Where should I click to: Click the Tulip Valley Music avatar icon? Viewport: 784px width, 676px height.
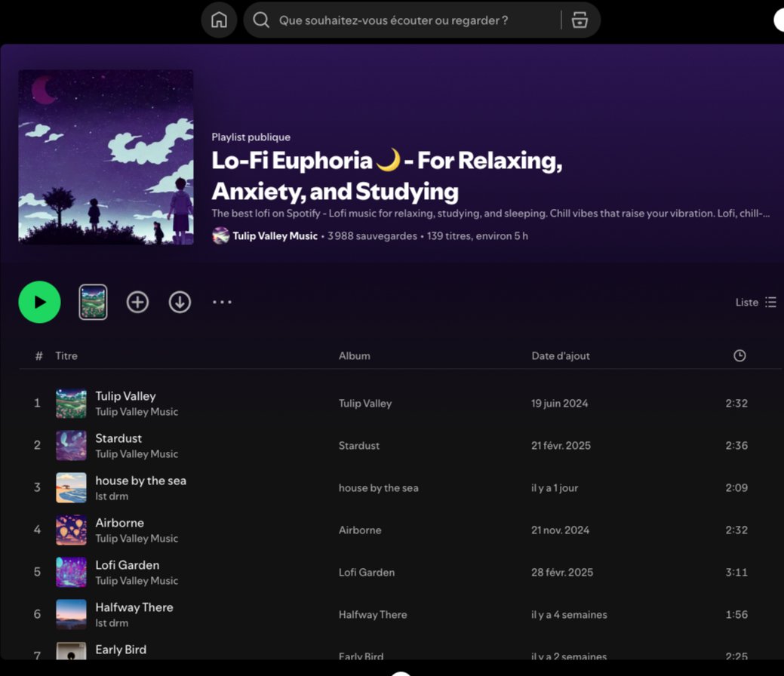click(220, 235)
